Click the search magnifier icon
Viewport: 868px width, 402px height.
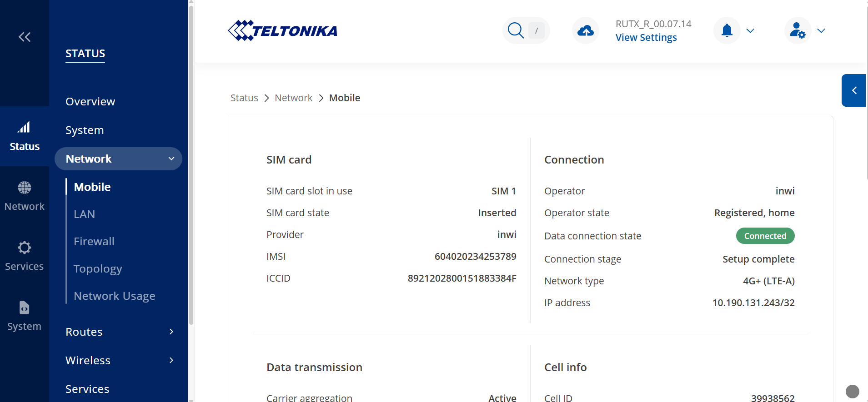pos(516,30)
